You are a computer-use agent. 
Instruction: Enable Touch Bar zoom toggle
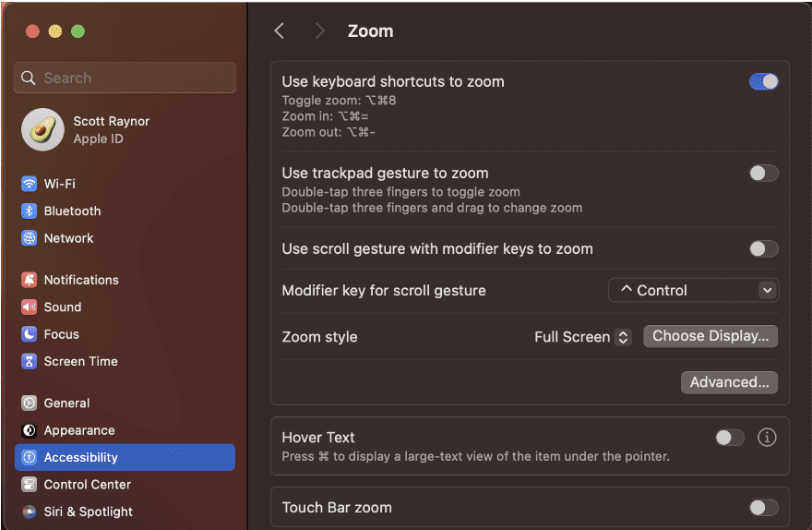(x=763, y=507)
